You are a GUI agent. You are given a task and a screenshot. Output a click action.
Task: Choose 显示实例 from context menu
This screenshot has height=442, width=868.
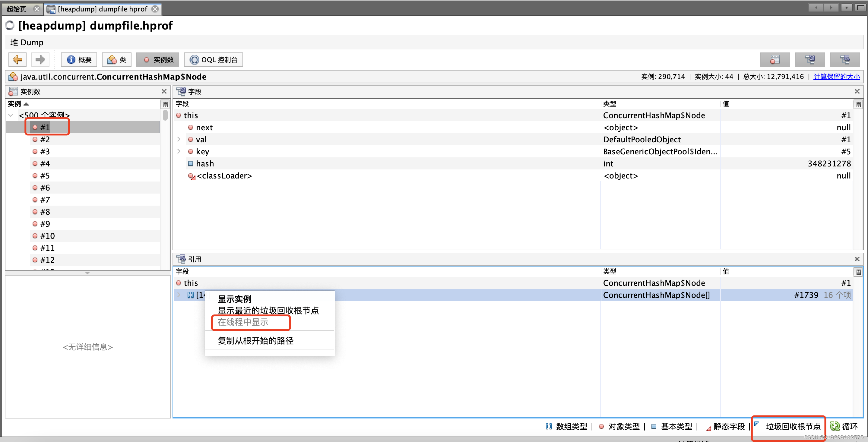point(270,299)
